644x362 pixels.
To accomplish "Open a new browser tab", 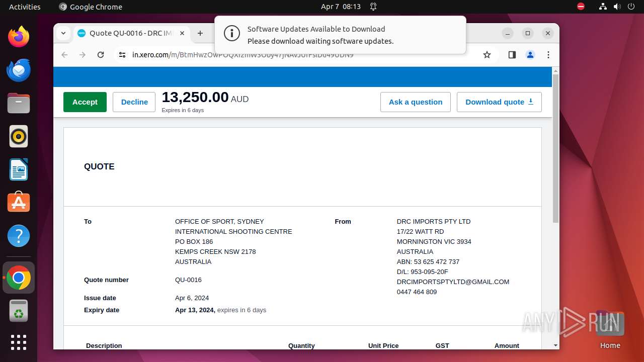I will point(200,33).
